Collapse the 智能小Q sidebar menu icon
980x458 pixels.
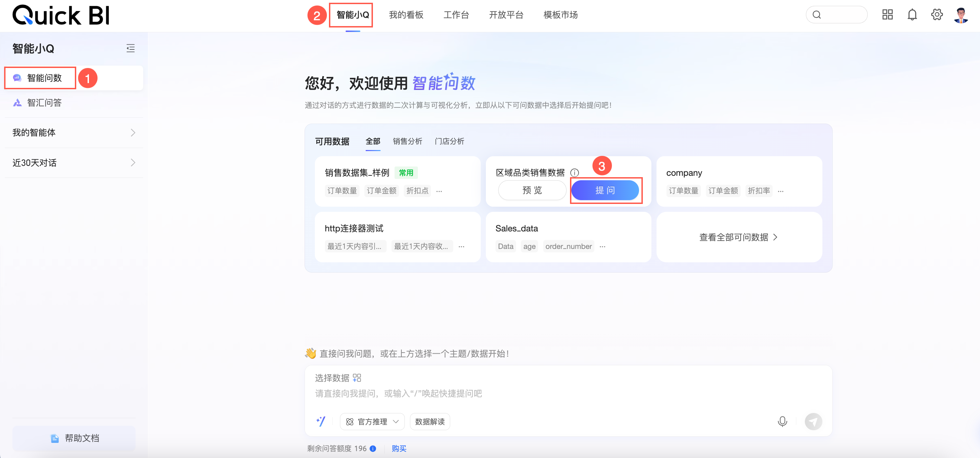point(130,48)
